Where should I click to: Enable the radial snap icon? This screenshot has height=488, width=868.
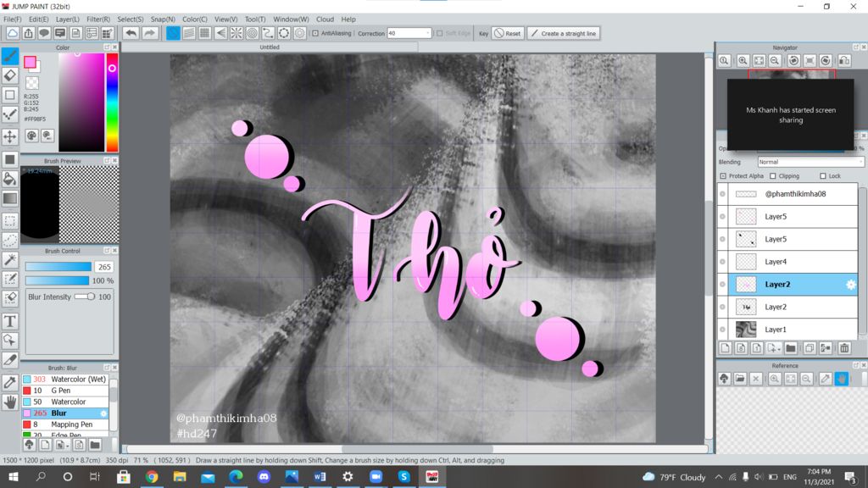(x=236, y=33)
